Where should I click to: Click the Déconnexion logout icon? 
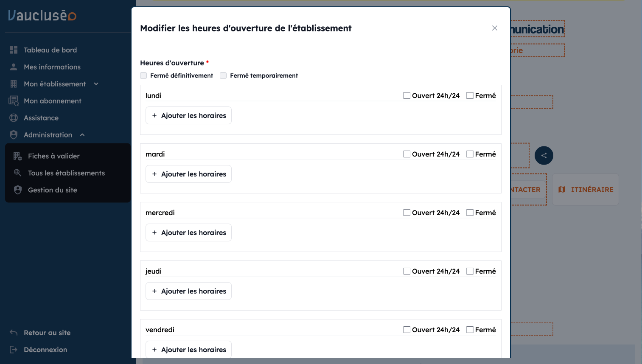pyautogui.click(x=14, y=350)
